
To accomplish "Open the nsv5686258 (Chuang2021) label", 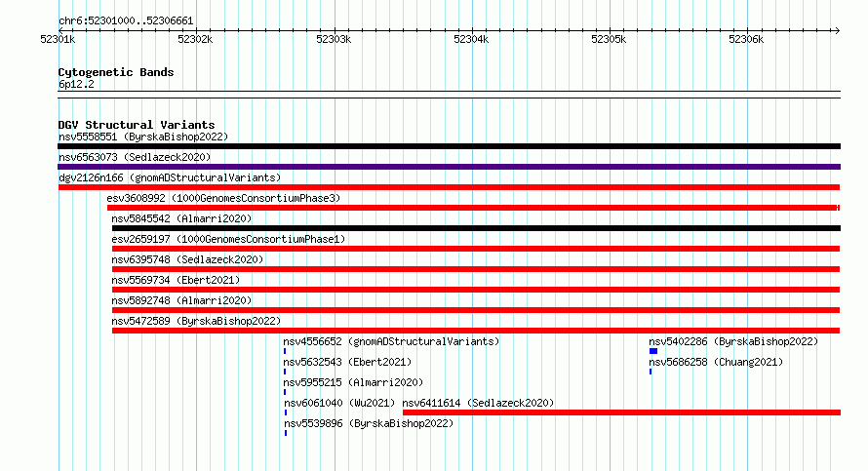I will pyautogui.click(x=716, y=362).
